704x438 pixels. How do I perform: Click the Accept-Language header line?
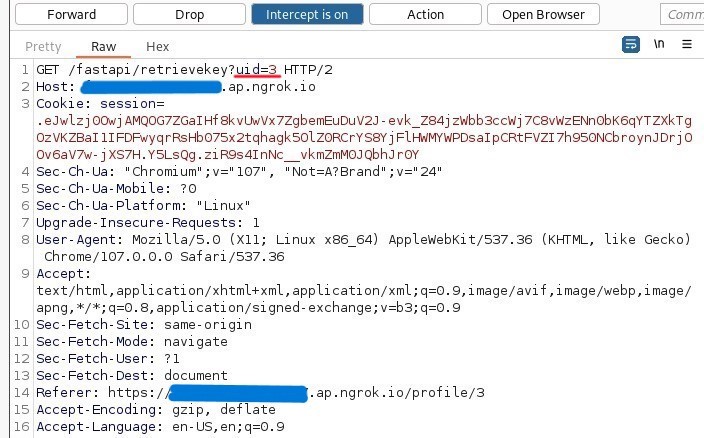pyautogui.click(x=160, y=427)
